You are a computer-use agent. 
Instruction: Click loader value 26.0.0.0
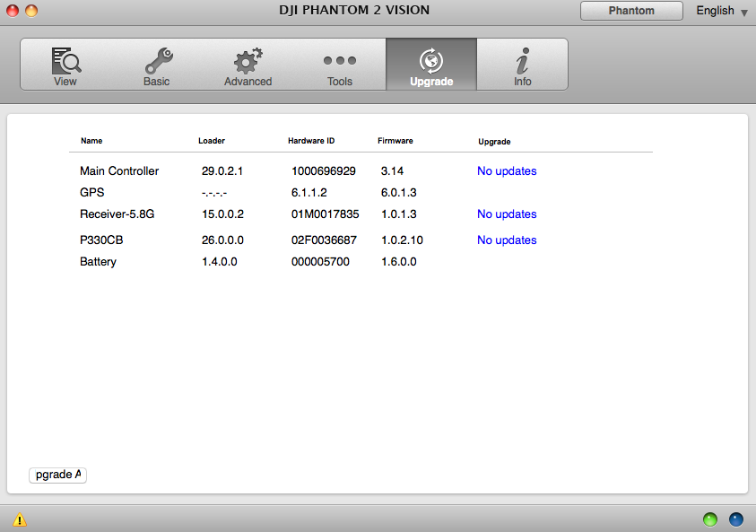pyautogui.click(x=222, y=240)
